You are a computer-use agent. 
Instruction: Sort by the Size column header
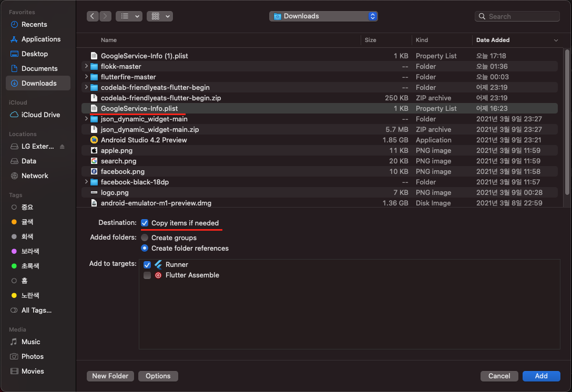pos(370,40)
